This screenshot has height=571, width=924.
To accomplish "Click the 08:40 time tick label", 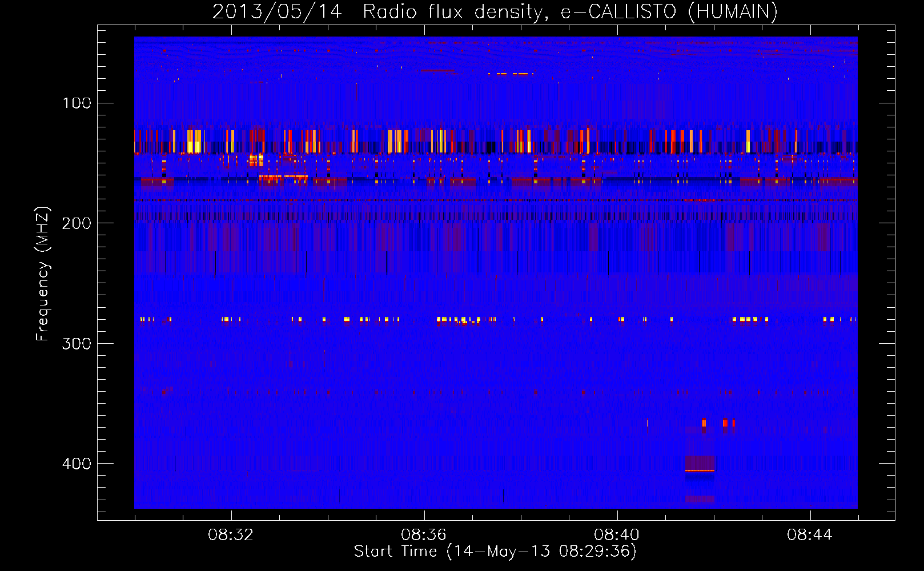I will pos(617,535).
